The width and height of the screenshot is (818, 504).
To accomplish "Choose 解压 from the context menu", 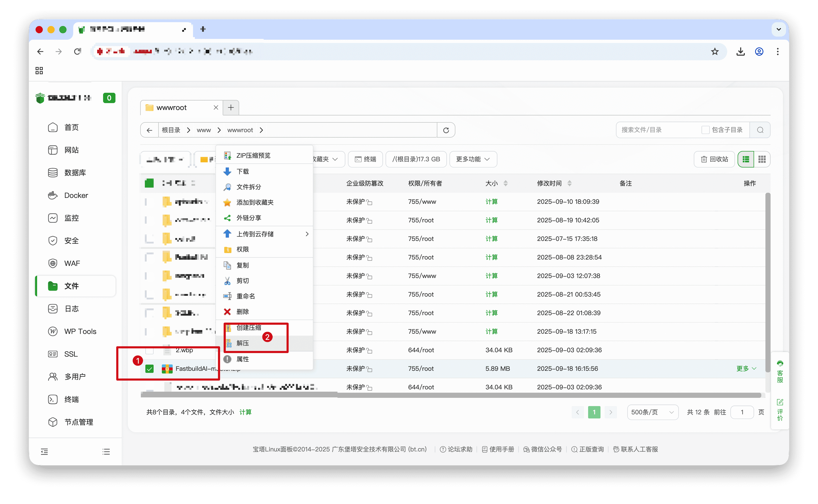I will click(243, 343).
